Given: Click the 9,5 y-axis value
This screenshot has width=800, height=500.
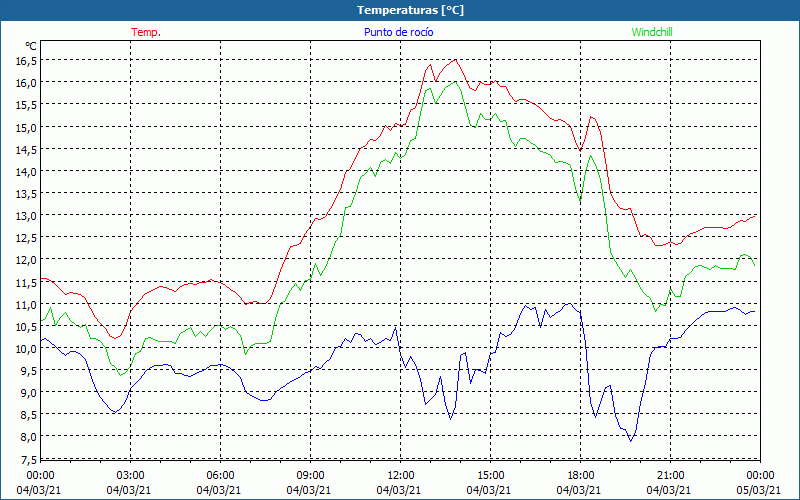Looking at the screenshot, I should tap(28, 370).
